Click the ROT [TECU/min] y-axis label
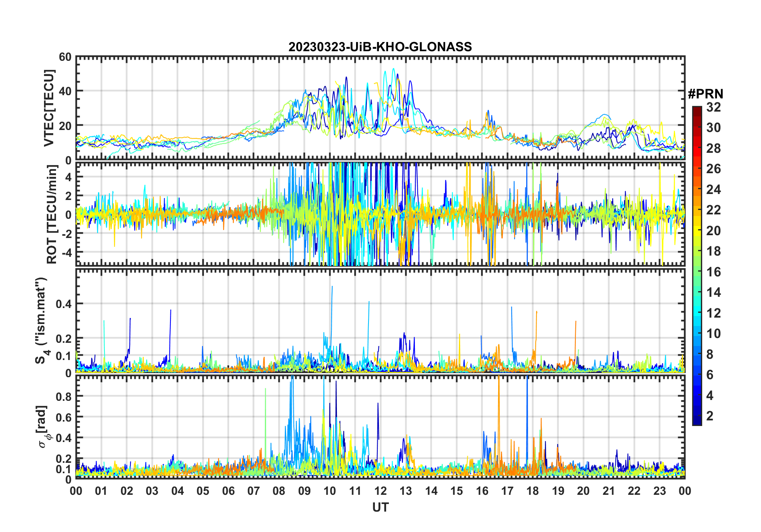This screenshot has height=532, width=761. coord(52,214)
